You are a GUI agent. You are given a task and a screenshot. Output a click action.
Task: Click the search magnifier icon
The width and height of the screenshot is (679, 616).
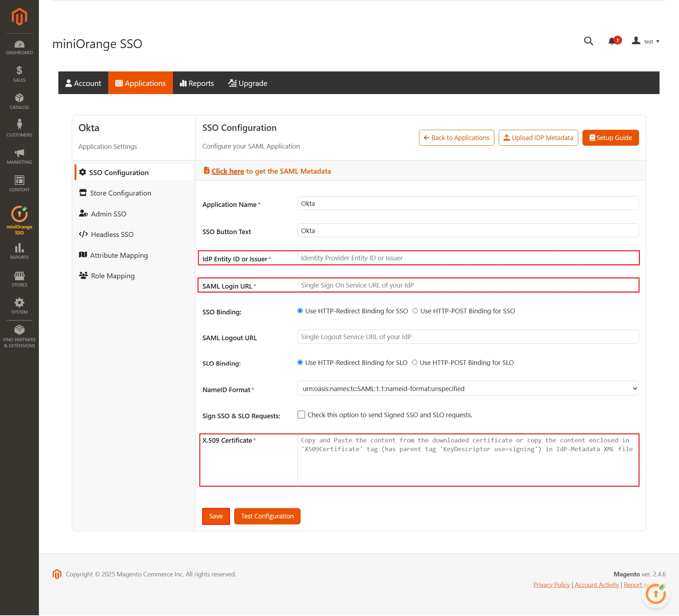(588, 41)
